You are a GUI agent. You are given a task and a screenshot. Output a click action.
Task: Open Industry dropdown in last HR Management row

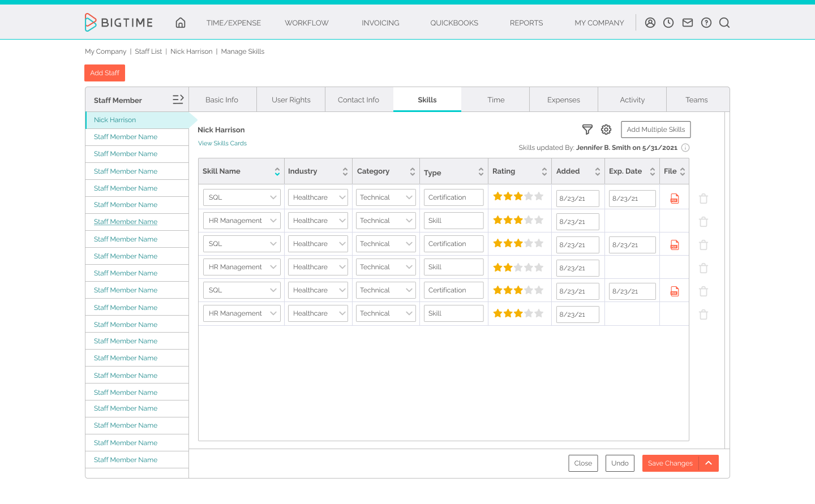(318, 313)
